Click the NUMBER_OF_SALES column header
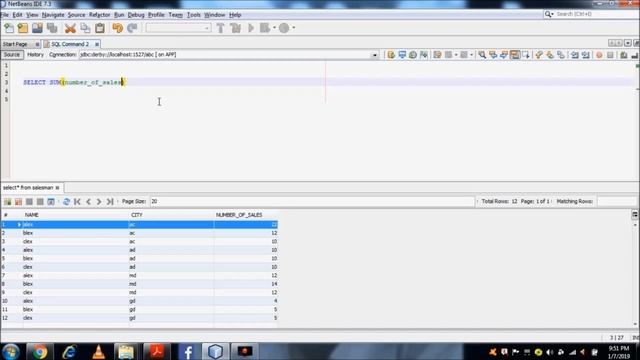Viewport: 640px width, 360px height. pyautogui.click(x=246, y=215)
